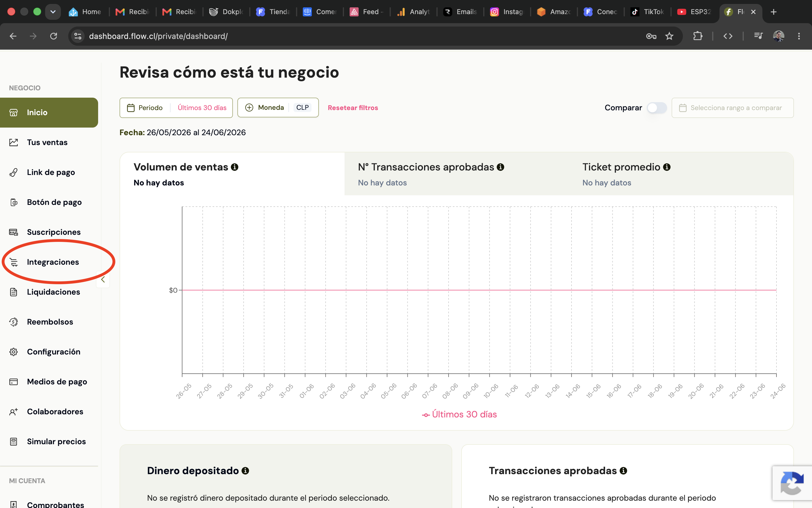Switch to the Instagram browser tab
812x508 pixels.
(507, 12)
